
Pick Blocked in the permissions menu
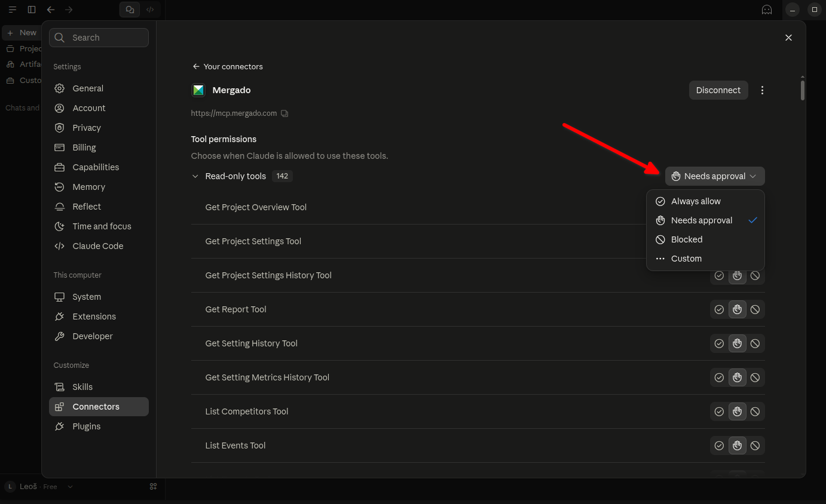[x=705, y=239]
